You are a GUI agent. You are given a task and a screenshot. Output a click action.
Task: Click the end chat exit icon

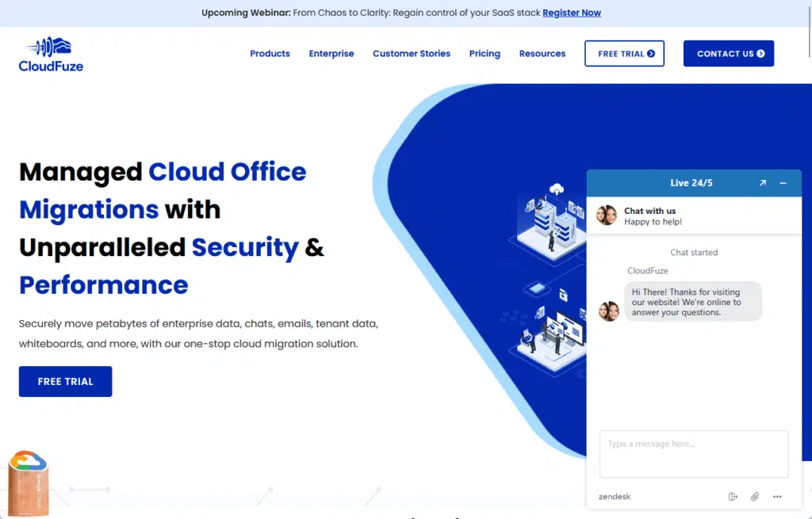(x=732, y=497)
